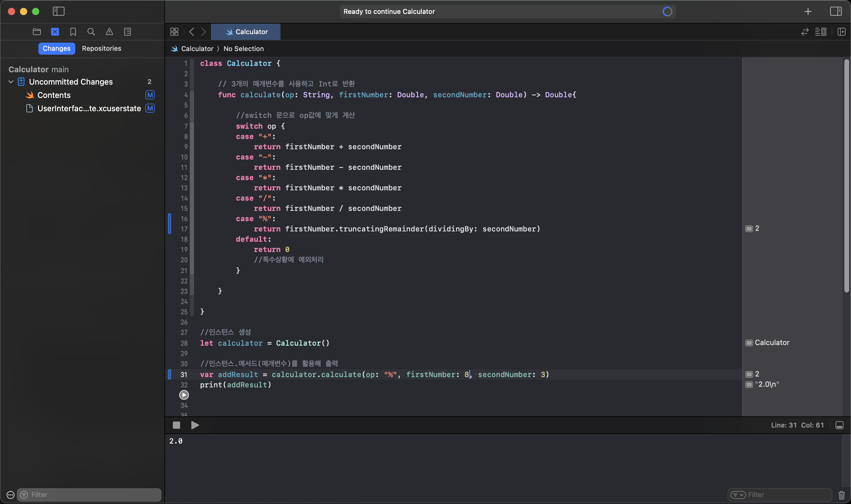Stop the playground execution
851x504 pixels.
(176, 425)
